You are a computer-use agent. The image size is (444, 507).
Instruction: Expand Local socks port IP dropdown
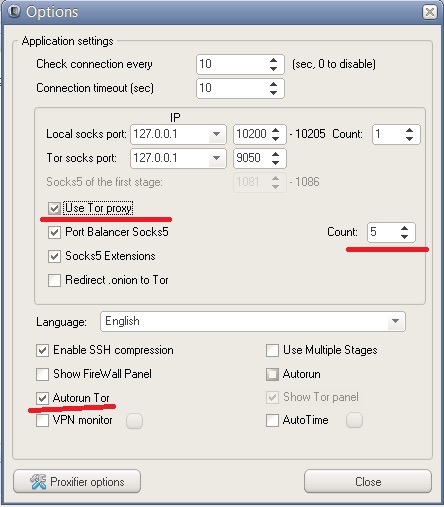pos(217,134)
